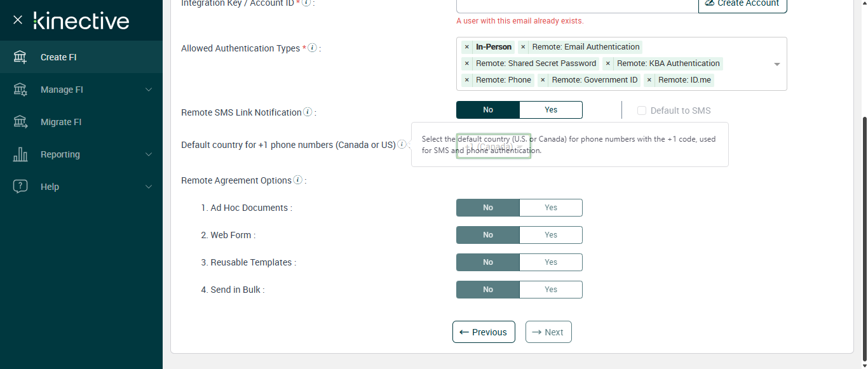
Task: Go back with the Previous button
Action: pos(484,332)
